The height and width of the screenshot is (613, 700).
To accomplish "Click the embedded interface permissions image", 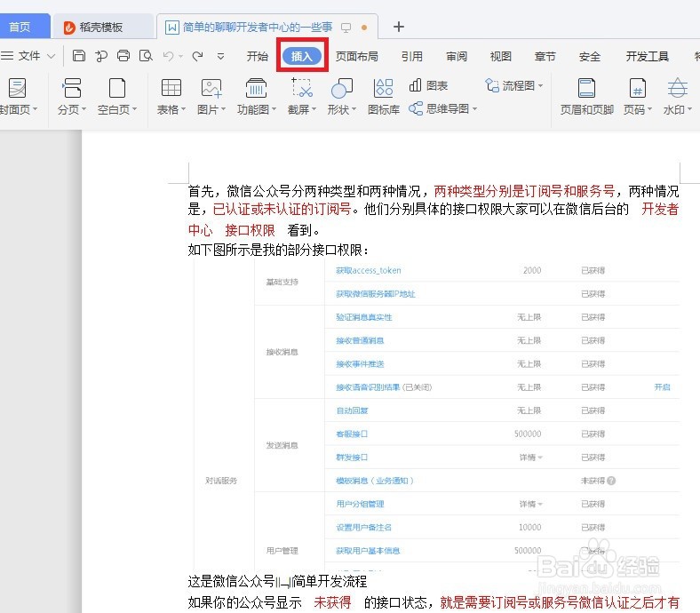I will click(436, 414).
